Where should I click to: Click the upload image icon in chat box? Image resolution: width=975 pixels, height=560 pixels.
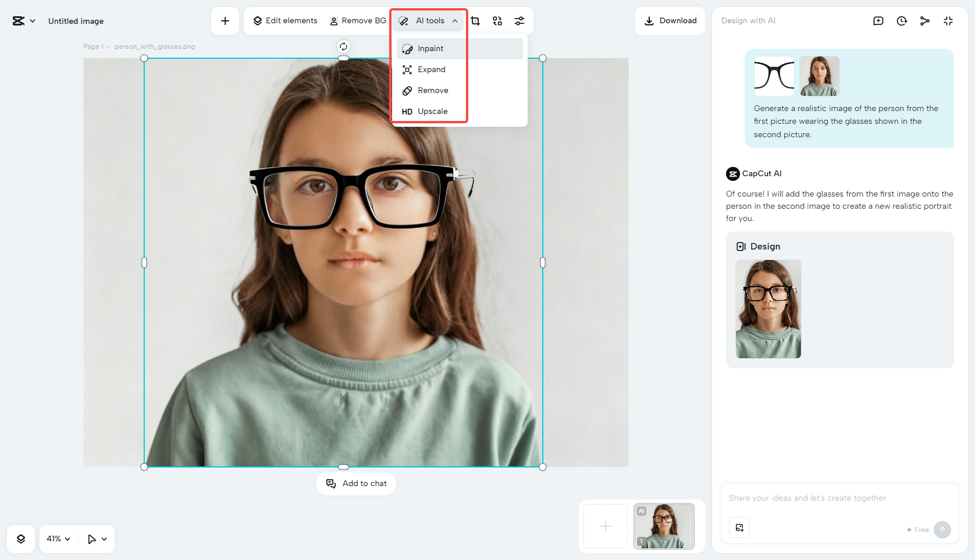click(x=739, y=527)
